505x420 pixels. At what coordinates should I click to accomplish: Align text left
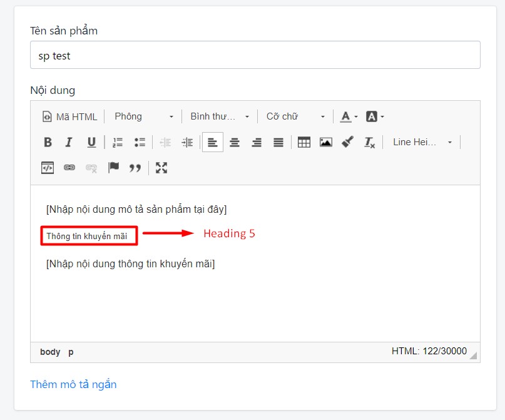(x=213, y=142)
